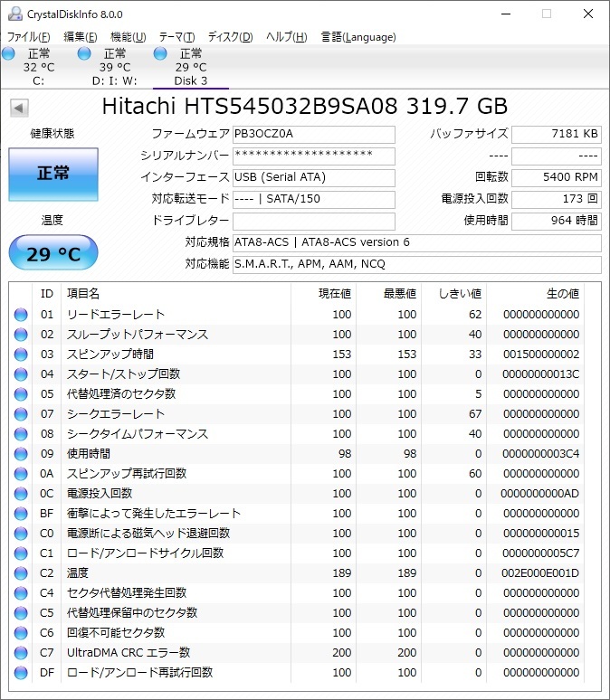
Task: Click the 最悪値 column header
Action: [389, 294]
